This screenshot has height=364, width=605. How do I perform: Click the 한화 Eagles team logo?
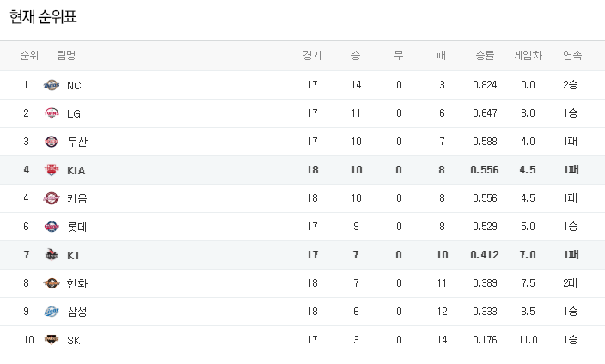click(x=52, y=283)
